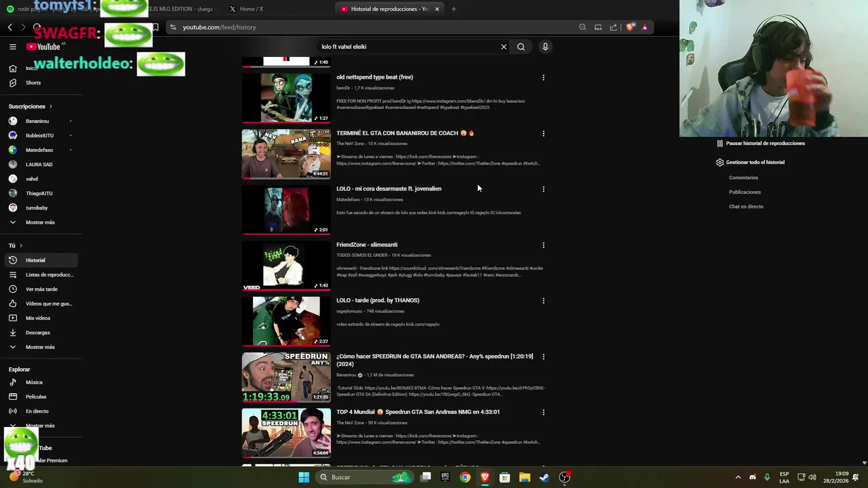Open options menu for old nettspend type beat
The image size is (868, 488).
pyautogui.click(x=543, y=77)
